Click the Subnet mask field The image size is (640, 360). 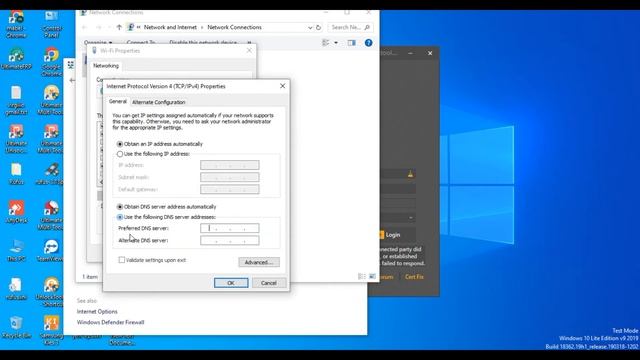(230, 177)
